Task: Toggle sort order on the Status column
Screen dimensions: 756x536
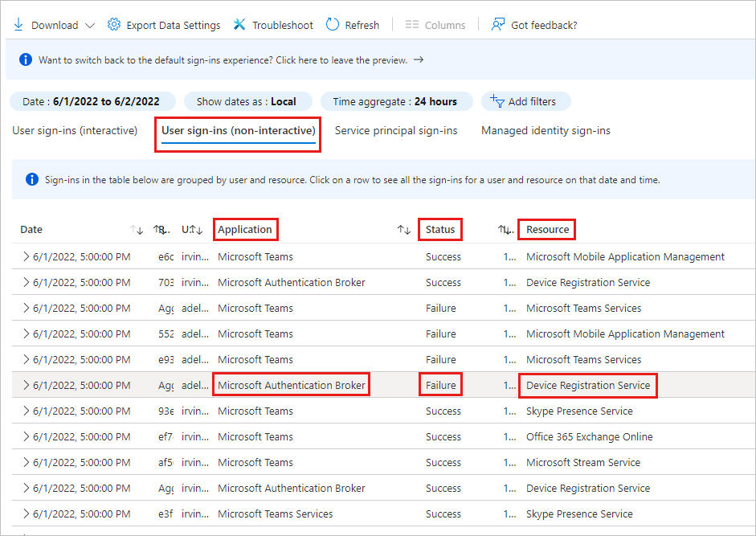Action: point(505,229)
